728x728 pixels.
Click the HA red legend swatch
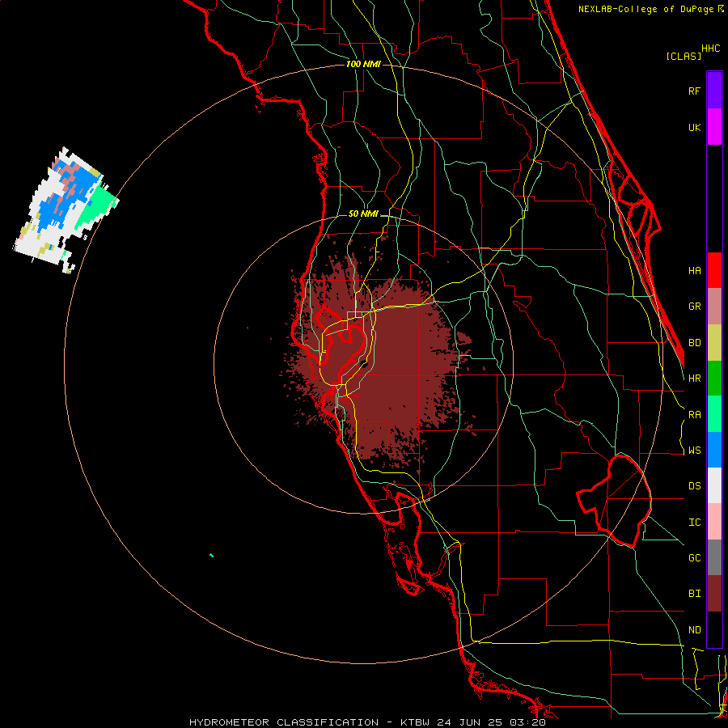pos(714,270)
